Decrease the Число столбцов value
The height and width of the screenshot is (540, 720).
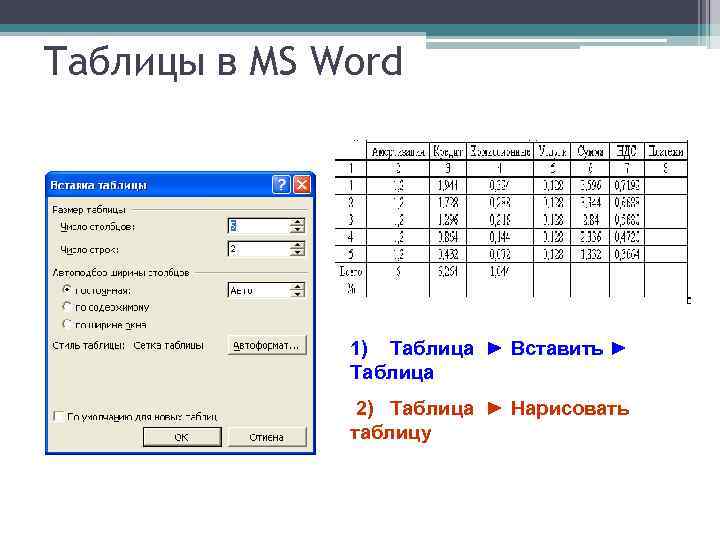click(298, 229)
